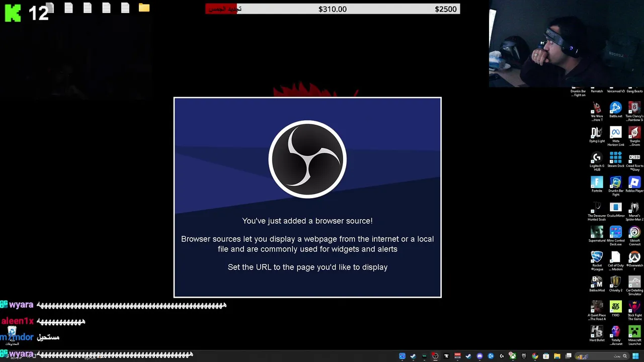Select the Supernatural desktop icon
This screenshot has width=644, height=362.
597,234
